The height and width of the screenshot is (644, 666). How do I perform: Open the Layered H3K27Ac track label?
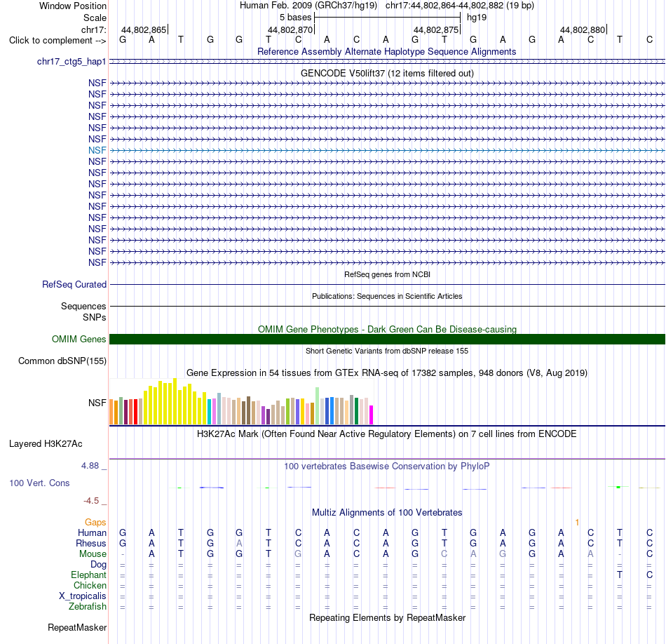(46, 444)
